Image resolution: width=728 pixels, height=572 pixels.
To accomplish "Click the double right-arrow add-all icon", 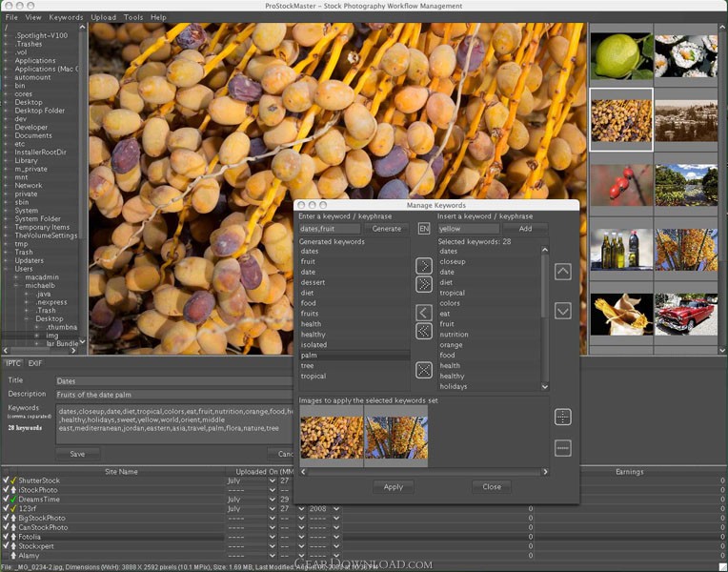I will [x=424, y=284].
